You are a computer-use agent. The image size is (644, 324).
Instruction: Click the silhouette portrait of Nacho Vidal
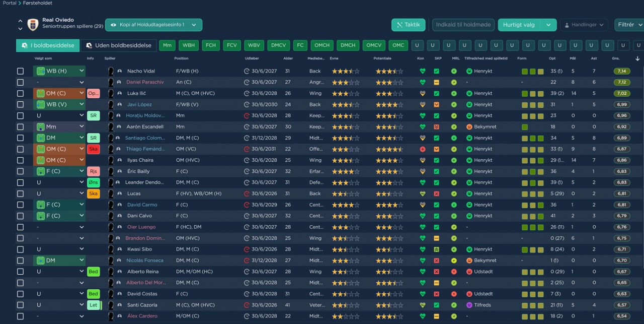click(111, 71)
